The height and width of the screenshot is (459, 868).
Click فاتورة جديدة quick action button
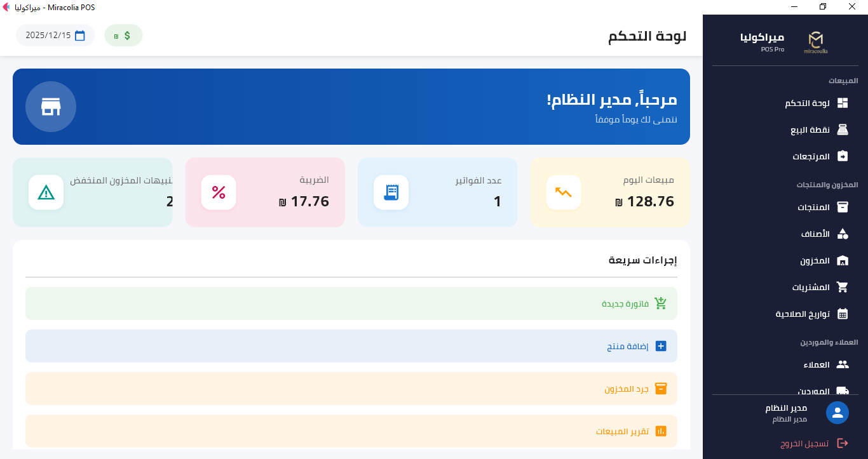pyautogui.click(x=351, y=303)
